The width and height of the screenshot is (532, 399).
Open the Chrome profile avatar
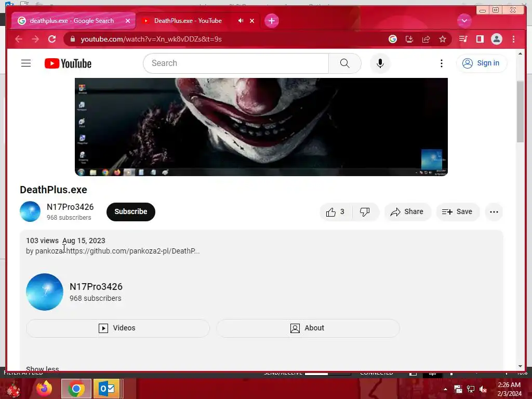click(496, 39)
